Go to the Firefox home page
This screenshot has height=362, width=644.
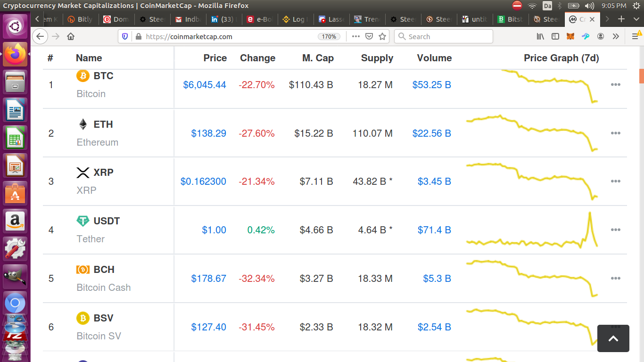coord(71,36)
